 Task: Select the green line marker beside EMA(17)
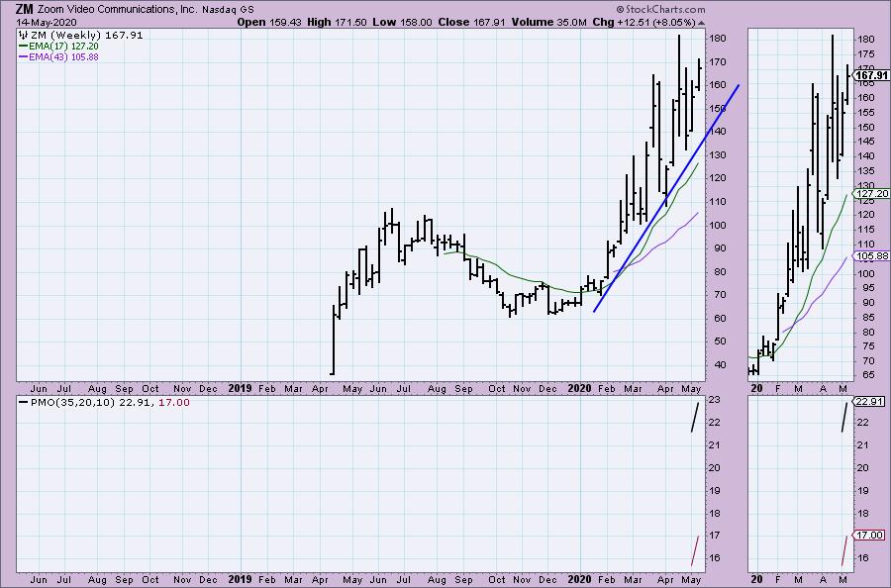24,46
